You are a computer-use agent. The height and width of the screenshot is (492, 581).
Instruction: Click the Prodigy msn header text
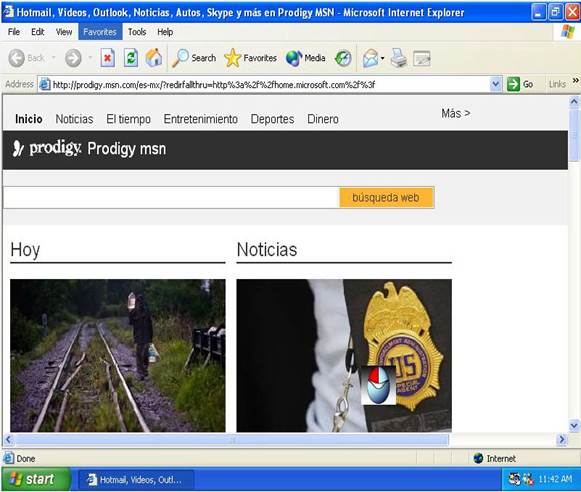127,149
